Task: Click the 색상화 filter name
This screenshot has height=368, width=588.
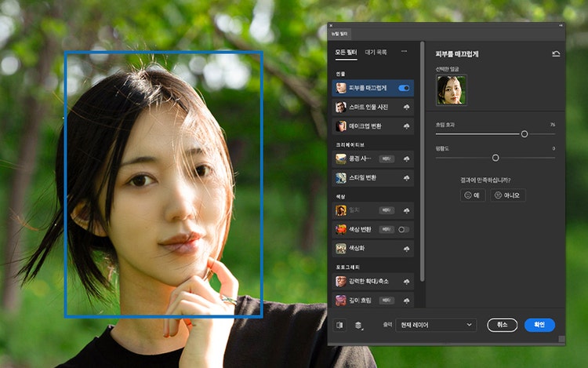Action: pyautogui.click(x=357, y=248)
